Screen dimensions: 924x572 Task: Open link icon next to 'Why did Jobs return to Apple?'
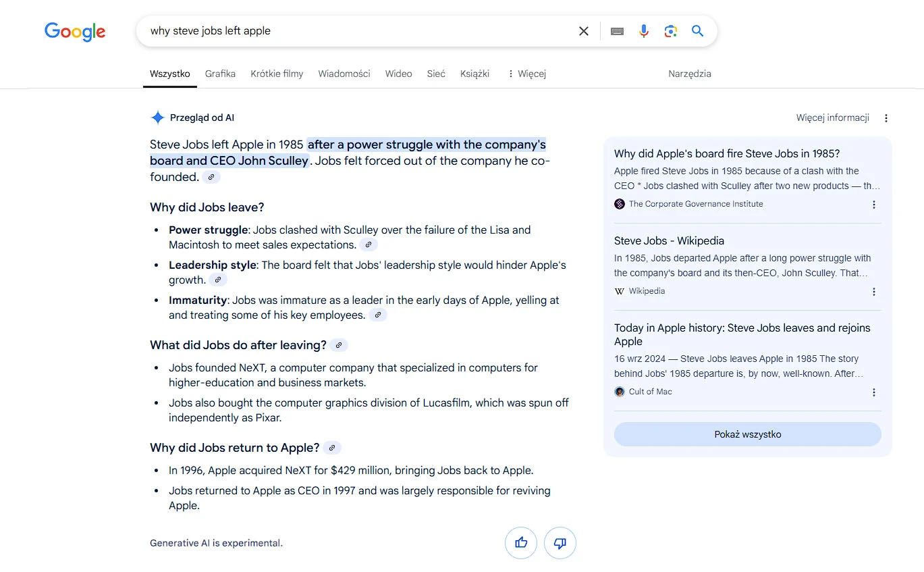332,448
